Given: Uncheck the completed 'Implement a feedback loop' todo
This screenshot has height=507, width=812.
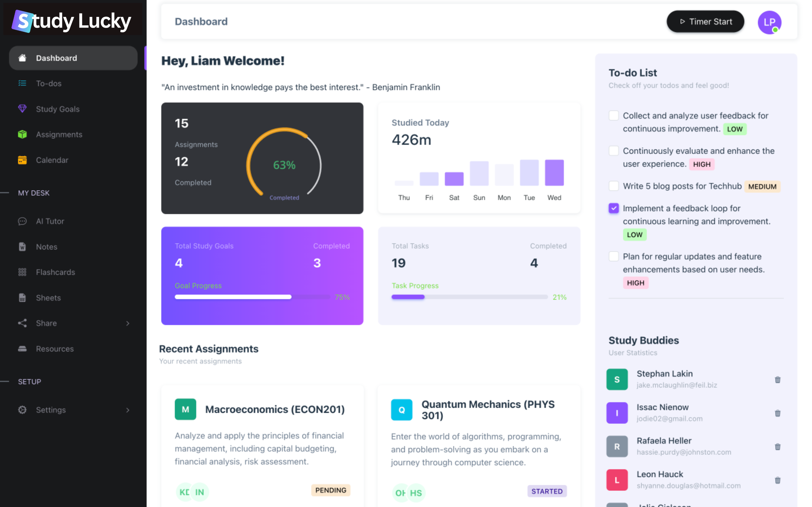Looking at the screenshot, I should click(614, 208).
